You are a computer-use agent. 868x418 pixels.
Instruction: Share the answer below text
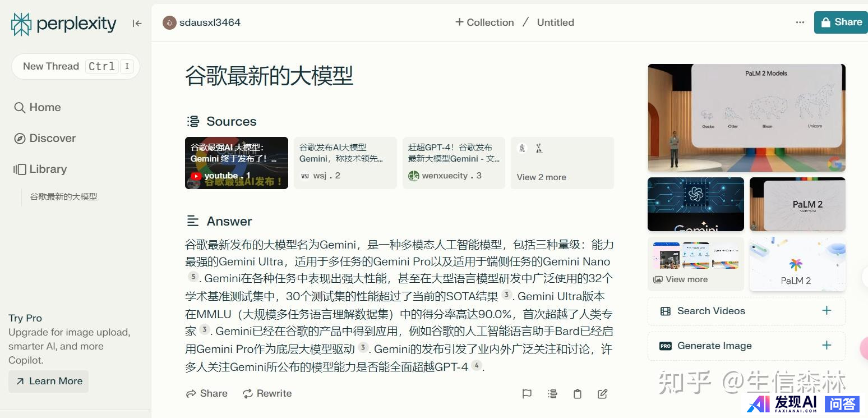coord(207,393)
